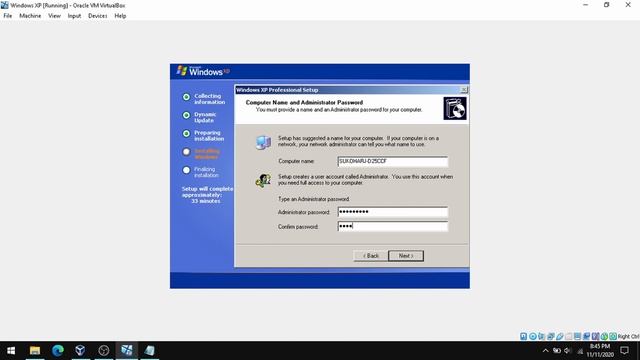Image resolution: width=640 pixels, height=360 pixels.
Task: Launch Microsoft Edge from the taskbar
Action: click(x=58, y=350)
